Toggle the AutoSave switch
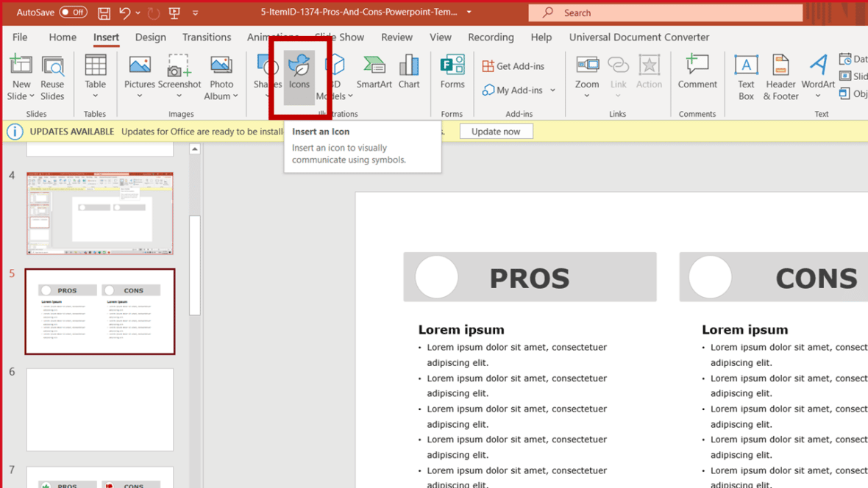Image resolution: width=868 pixels, height=488 pixels. pyautogui.click(x=73, y=12)
